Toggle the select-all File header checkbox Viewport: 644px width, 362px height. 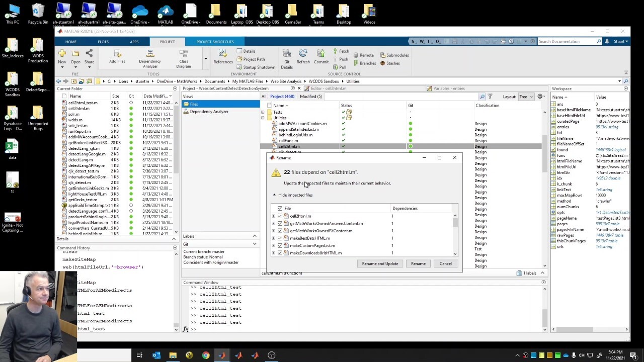(x=280, y=208)
